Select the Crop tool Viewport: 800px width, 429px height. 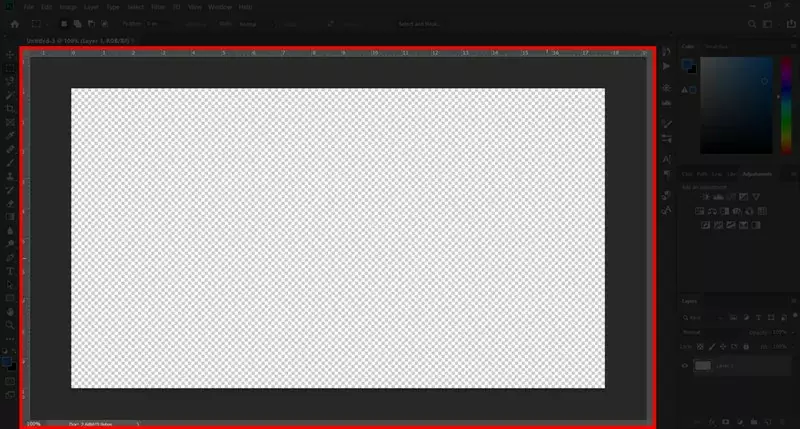tap(10, 109)
